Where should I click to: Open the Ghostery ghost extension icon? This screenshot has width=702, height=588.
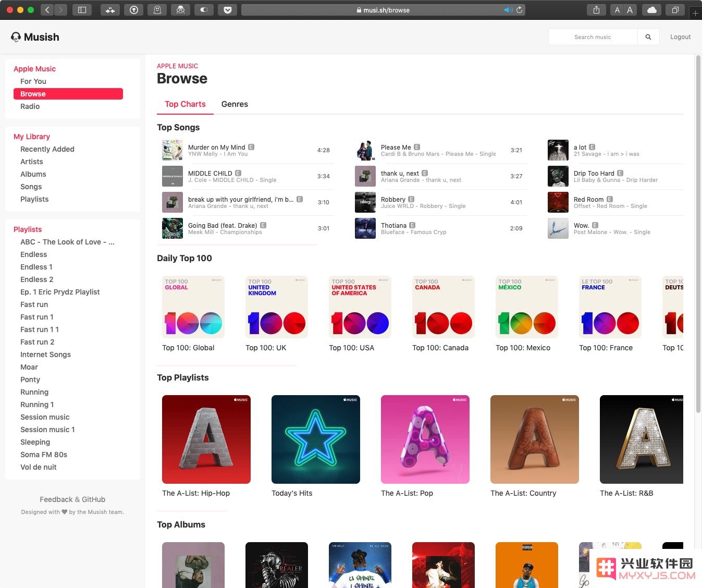pos(157,10)
